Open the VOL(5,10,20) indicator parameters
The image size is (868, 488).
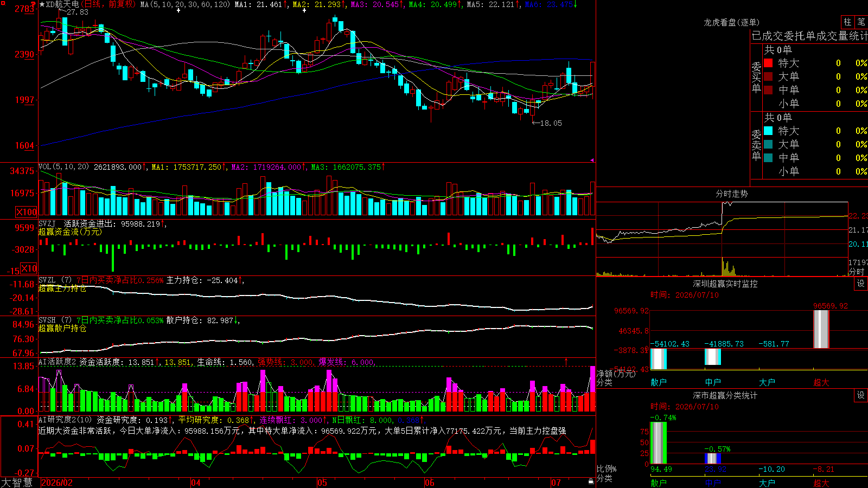coord(64,166)
